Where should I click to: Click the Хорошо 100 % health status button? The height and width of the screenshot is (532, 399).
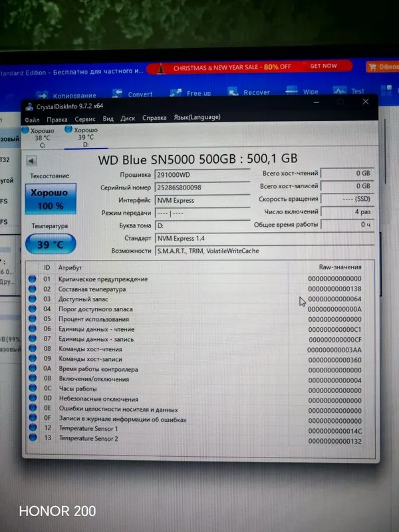click(x=51, y=199)
